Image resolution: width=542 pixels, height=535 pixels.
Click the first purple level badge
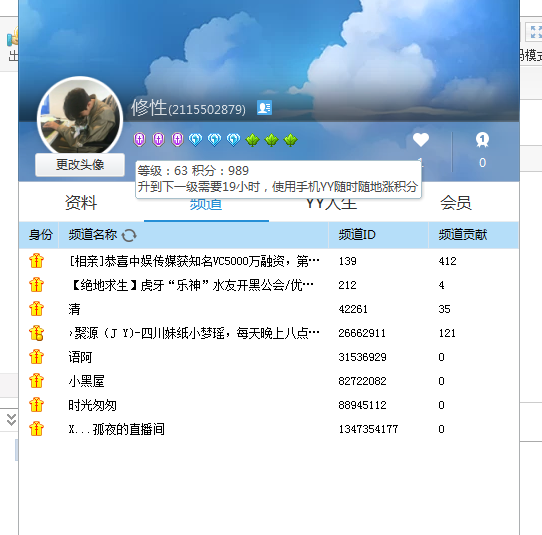pyautogui.click(x=139, y=140)
